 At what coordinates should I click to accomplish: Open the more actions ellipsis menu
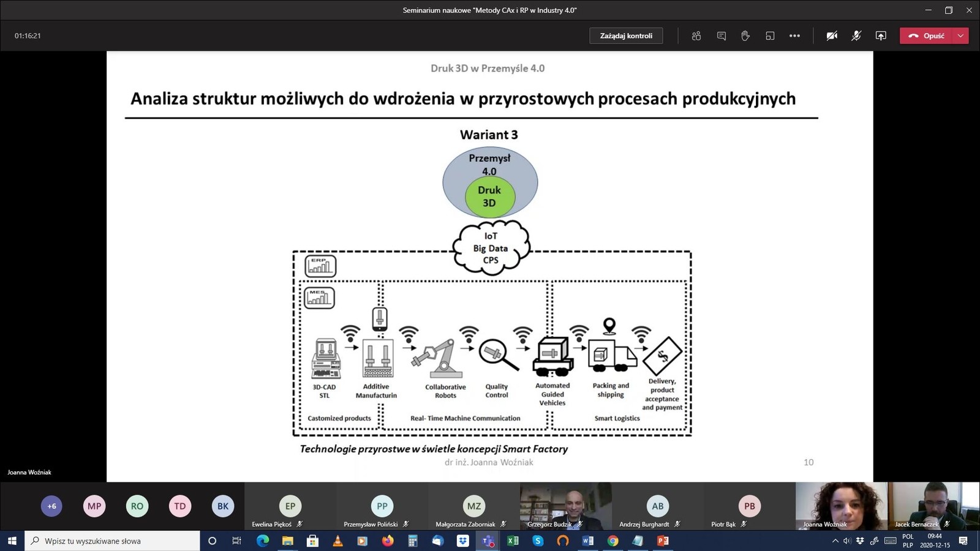794,36
